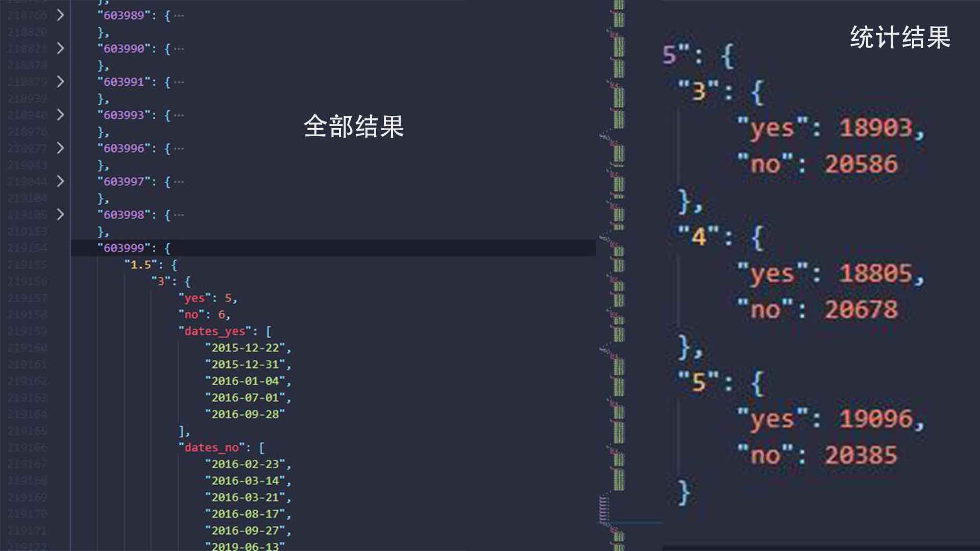The image size is (980, 551).
Task: Click the value 18903 in the statistics panel
Action: [875, 128]
